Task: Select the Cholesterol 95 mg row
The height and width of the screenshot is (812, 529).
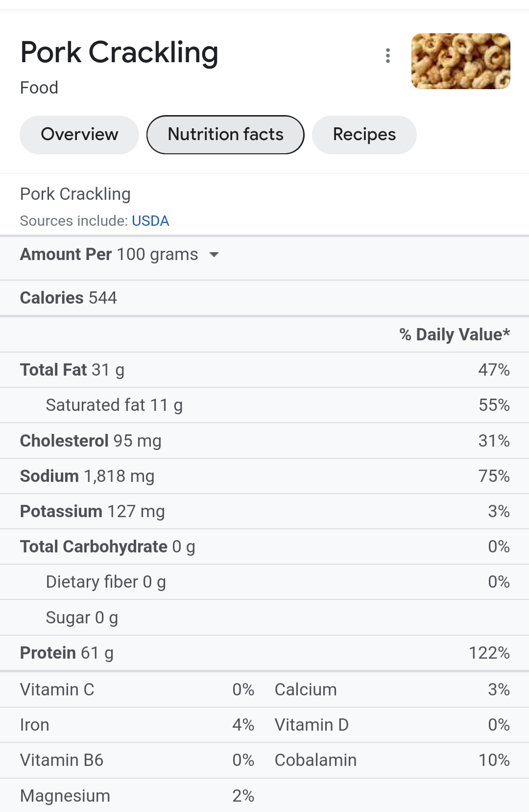Action: [264, 441]
